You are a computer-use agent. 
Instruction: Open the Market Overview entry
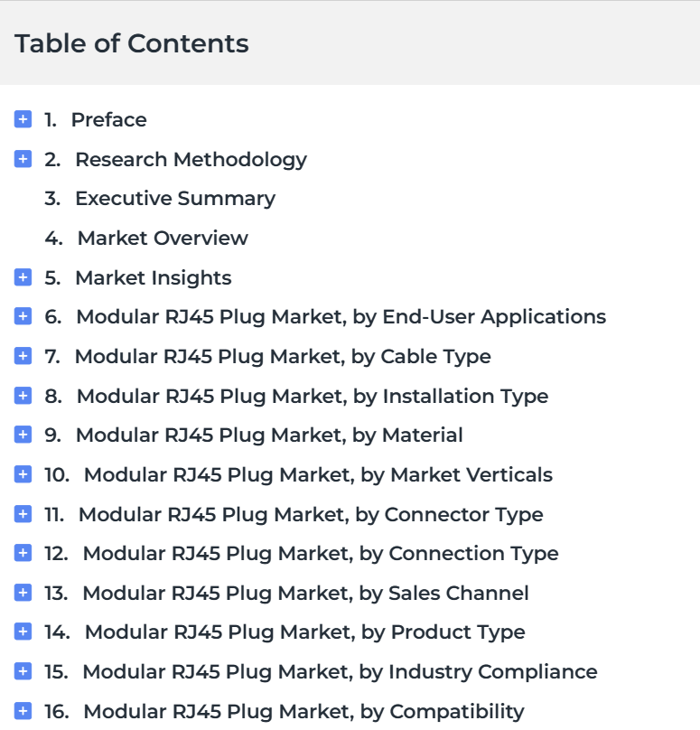tap(163, 238)
